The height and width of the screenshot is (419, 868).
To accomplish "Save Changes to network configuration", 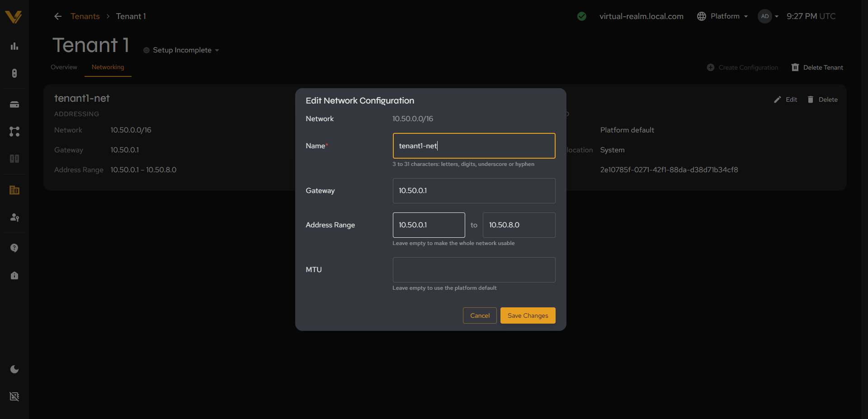I will (x=528, y=315).
